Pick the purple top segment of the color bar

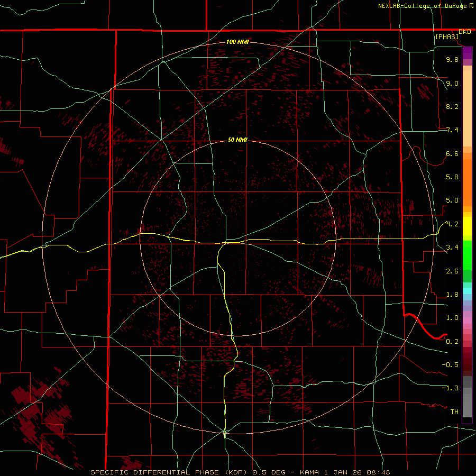pos(467,53)
